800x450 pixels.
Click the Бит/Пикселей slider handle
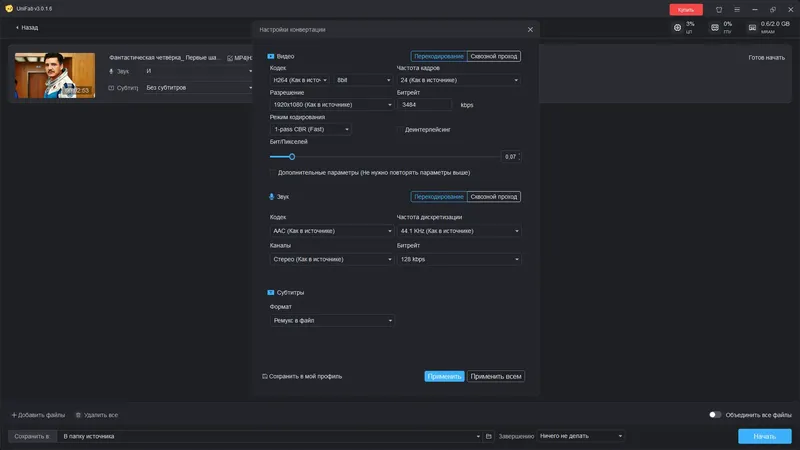point(292,157)
